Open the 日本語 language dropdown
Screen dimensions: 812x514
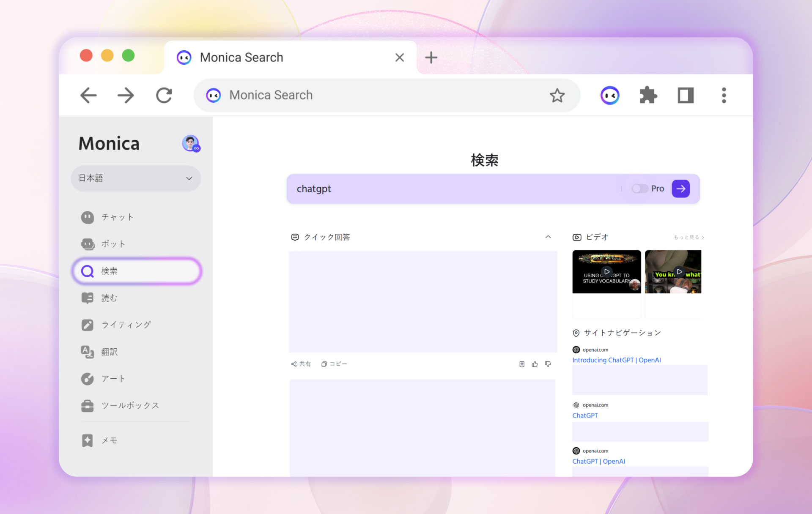(x=136, y=178)
